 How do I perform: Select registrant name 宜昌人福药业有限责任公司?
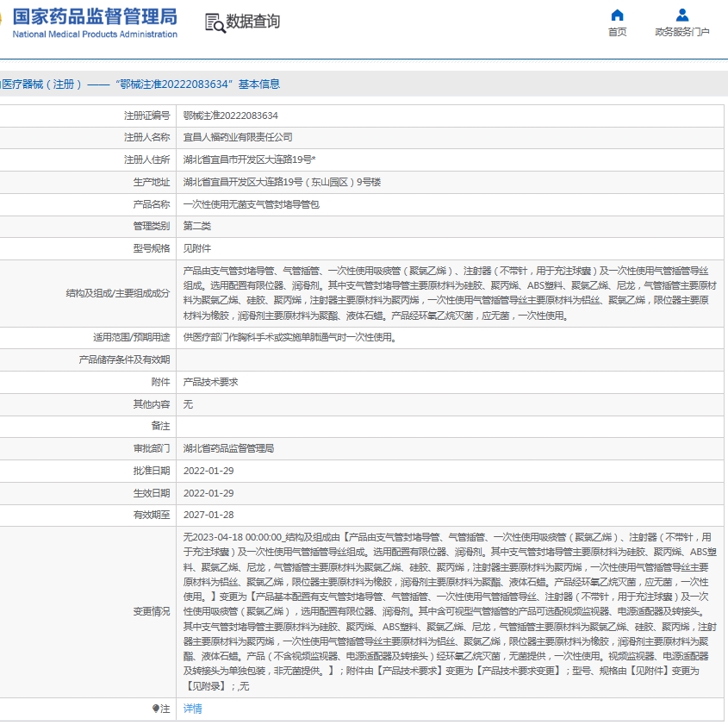[238, 137]
